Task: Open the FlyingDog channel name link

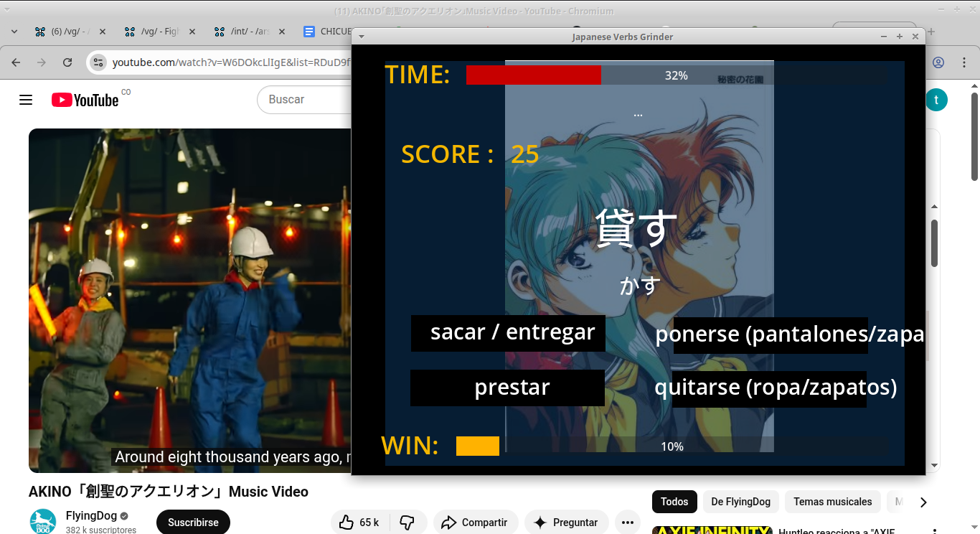Action: pyautogui.click(x=91, y=516)
